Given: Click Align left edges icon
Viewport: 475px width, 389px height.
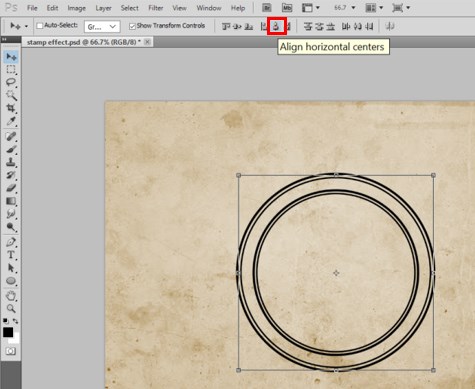Looking at the screenshot, I should tap(263, 26).
